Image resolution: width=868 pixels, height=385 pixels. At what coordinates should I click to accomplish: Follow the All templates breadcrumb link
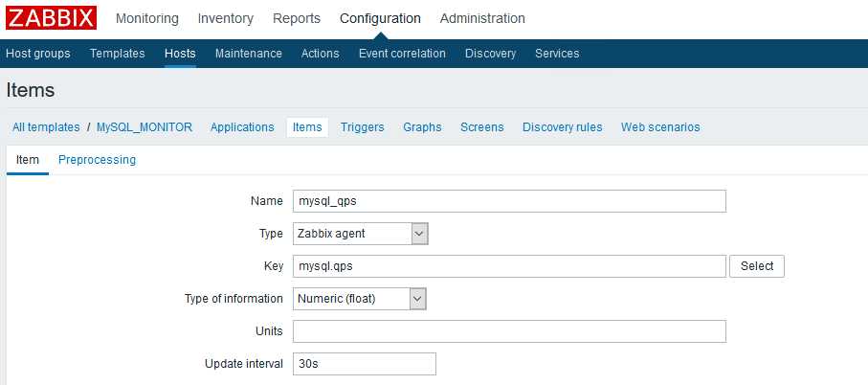point(46,126)
